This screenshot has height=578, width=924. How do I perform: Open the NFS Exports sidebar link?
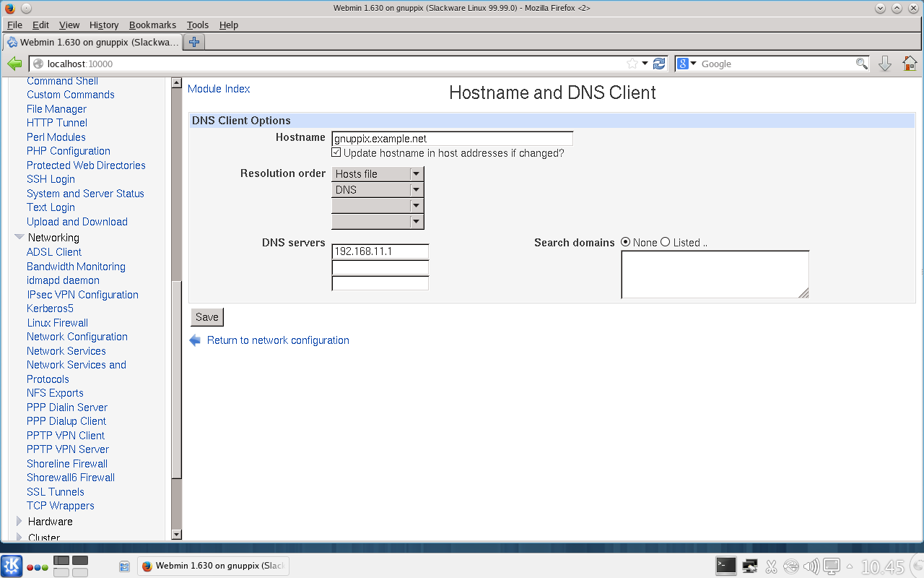click(55, 393)
